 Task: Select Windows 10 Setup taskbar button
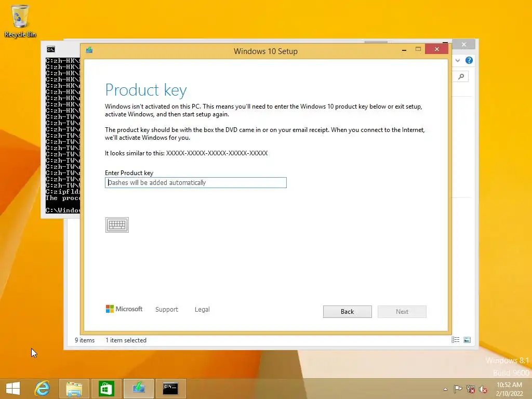[138, 389]
